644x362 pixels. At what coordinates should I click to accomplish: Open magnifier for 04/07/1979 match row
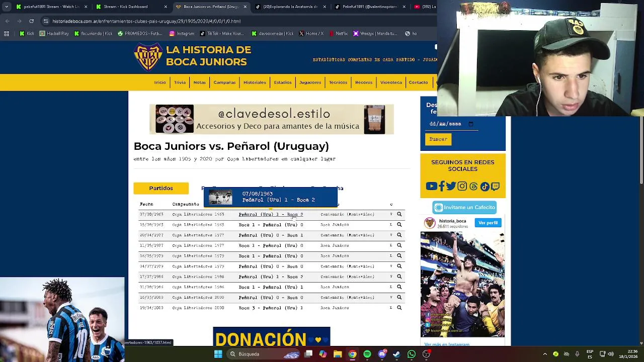point(399,266)
